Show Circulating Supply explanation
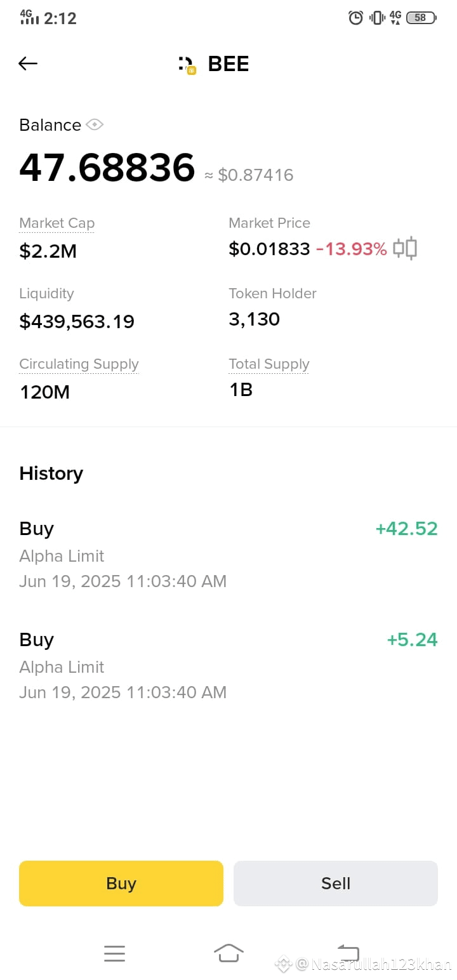Viewport: 457px width, 980px height. pos(79,364)
